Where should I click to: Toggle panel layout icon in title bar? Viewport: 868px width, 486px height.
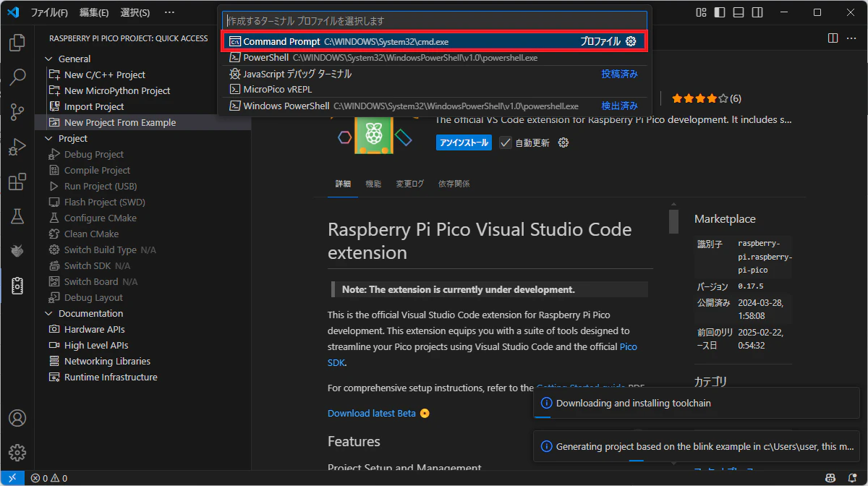[738, 12]
